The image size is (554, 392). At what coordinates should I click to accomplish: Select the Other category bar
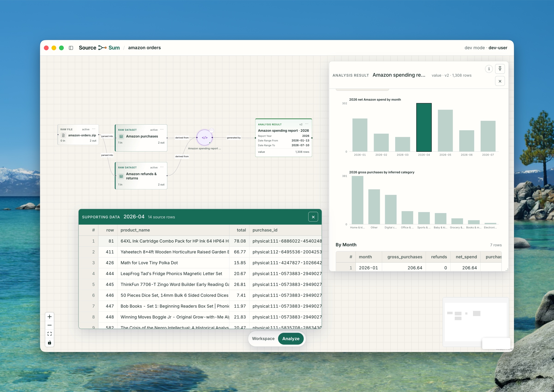point(374,207)
